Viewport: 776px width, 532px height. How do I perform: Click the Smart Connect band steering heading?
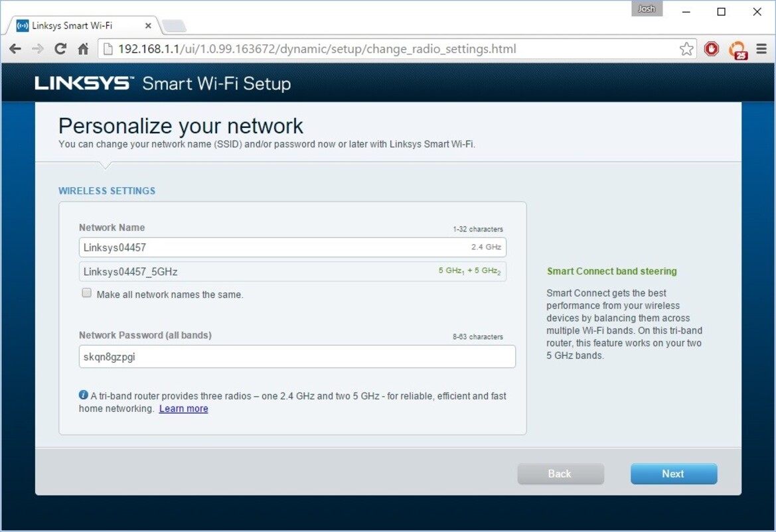[611, 271]
